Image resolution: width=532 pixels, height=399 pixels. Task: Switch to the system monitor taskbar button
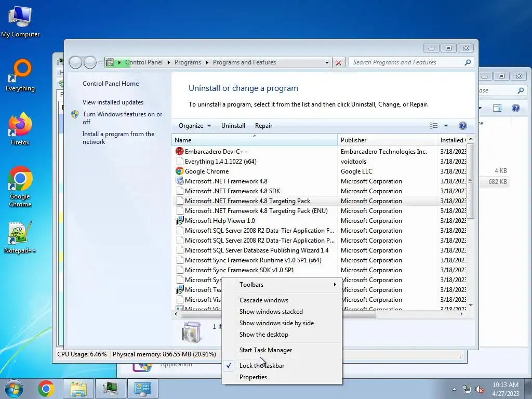[110, 389]
